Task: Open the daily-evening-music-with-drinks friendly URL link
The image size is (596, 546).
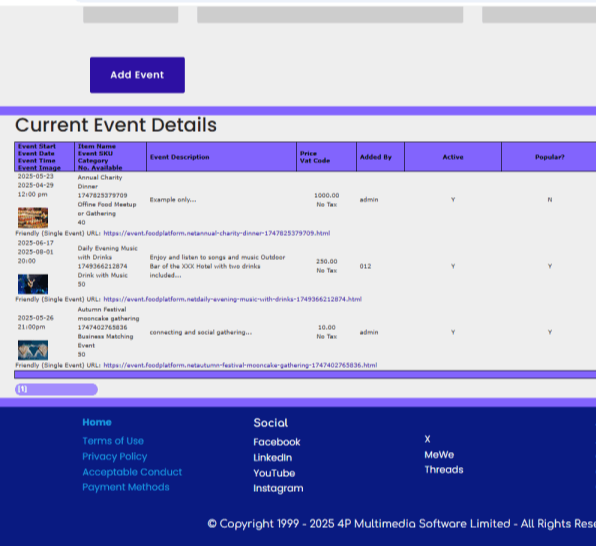Action: pyautogui.click(x=233, y=299)
